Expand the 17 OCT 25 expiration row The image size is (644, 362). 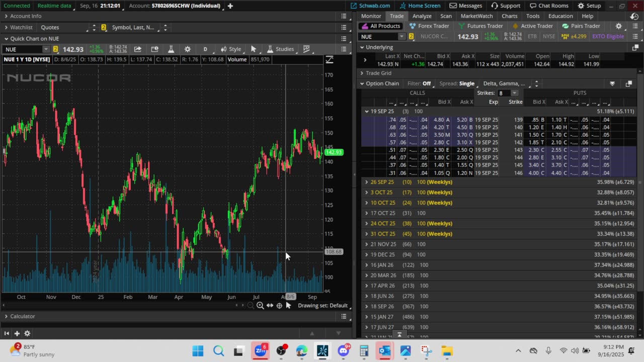coord(367,213)
